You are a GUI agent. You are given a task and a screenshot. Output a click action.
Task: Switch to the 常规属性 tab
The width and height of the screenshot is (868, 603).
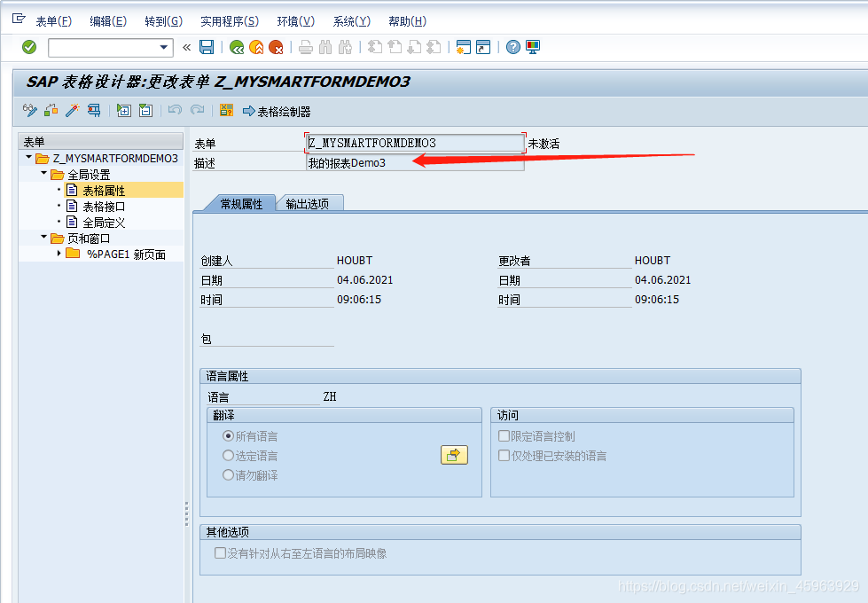pos(241,204)
